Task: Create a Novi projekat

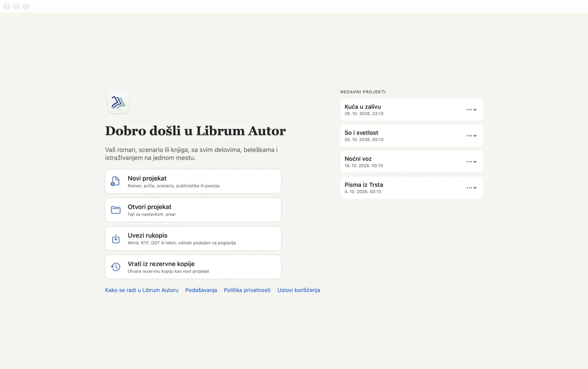Action: pyautogui.click(x=193, y=181)
